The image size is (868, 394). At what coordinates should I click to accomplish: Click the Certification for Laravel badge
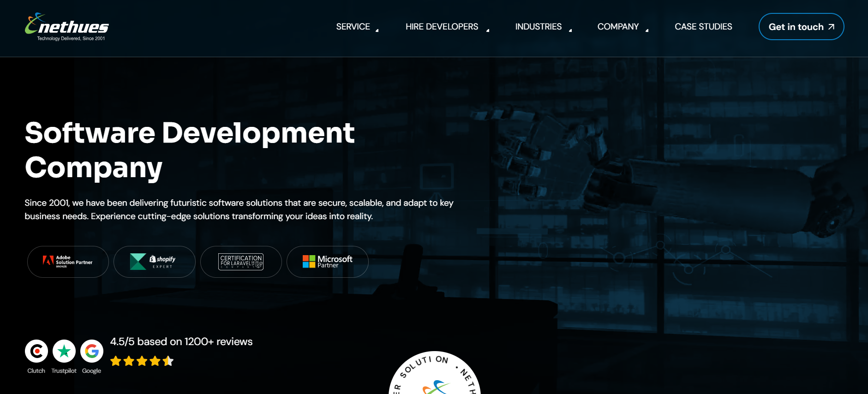coord(241,262)
